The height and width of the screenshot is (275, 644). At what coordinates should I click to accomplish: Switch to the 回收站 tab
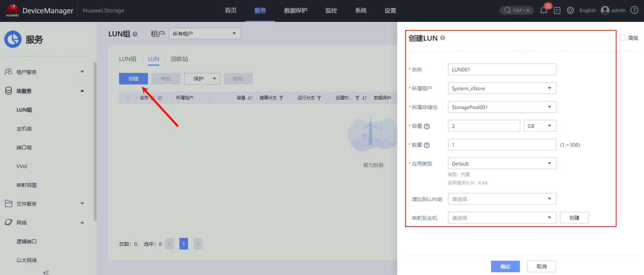tap(179, 59)
